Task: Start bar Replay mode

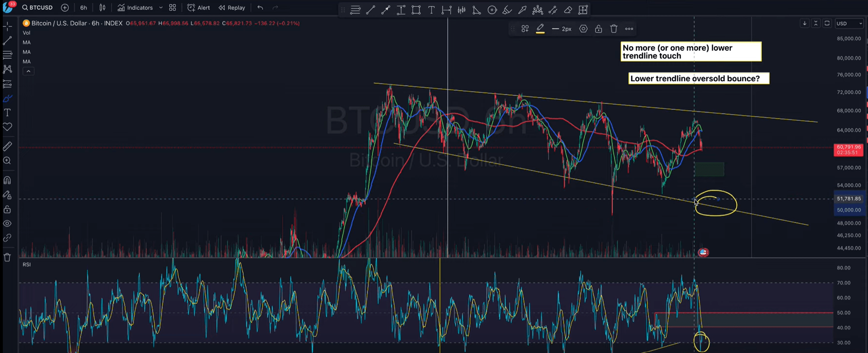Action: [232, 8]
